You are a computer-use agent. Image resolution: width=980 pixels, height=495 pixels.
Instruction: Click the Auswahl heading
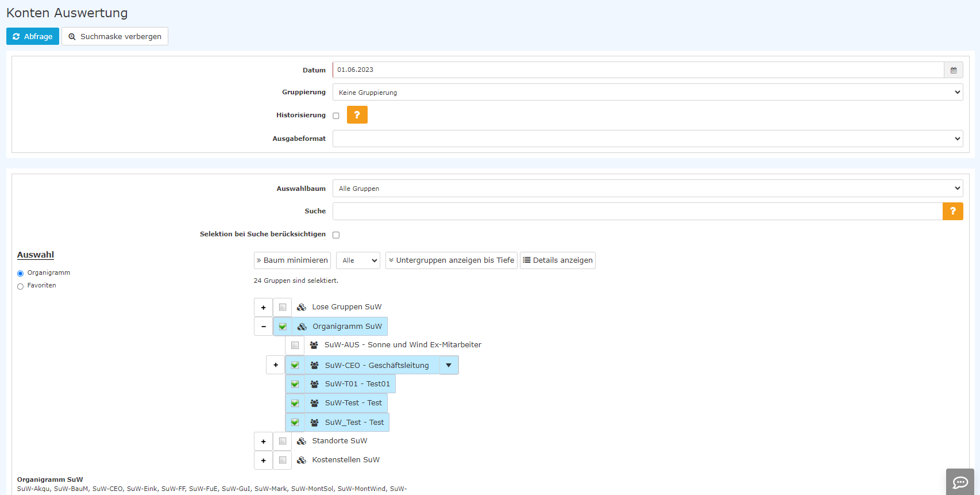(36, 255)
